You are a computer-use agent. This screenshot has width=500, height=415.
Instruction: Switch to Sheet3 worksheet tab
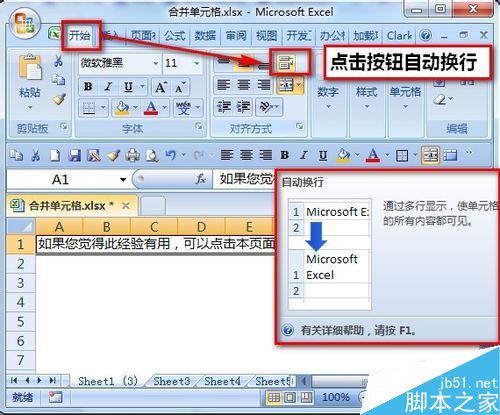[x=172, y=381]
